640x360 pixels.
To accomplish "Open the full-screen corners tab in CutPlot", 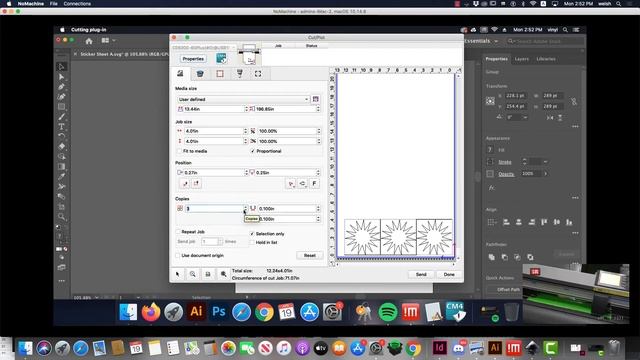I will pyautogui.click(x=258, y=74).
